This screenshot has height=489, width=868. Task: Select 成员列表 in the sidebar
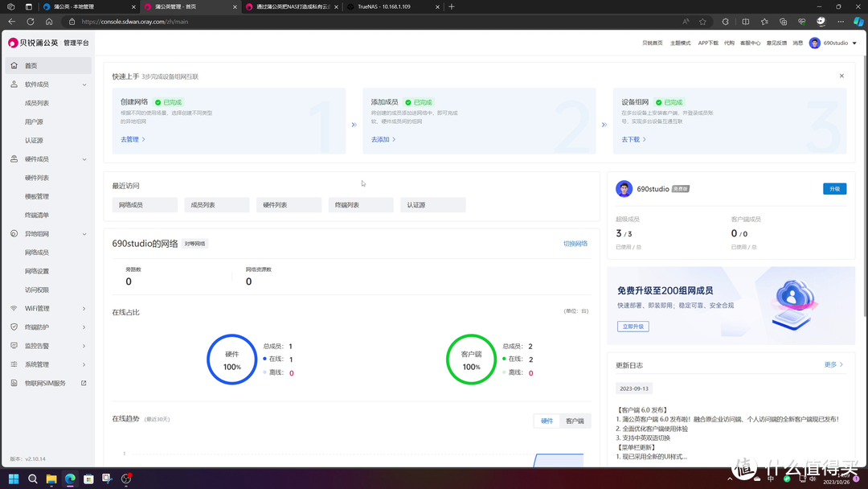(x=37, y=103)
